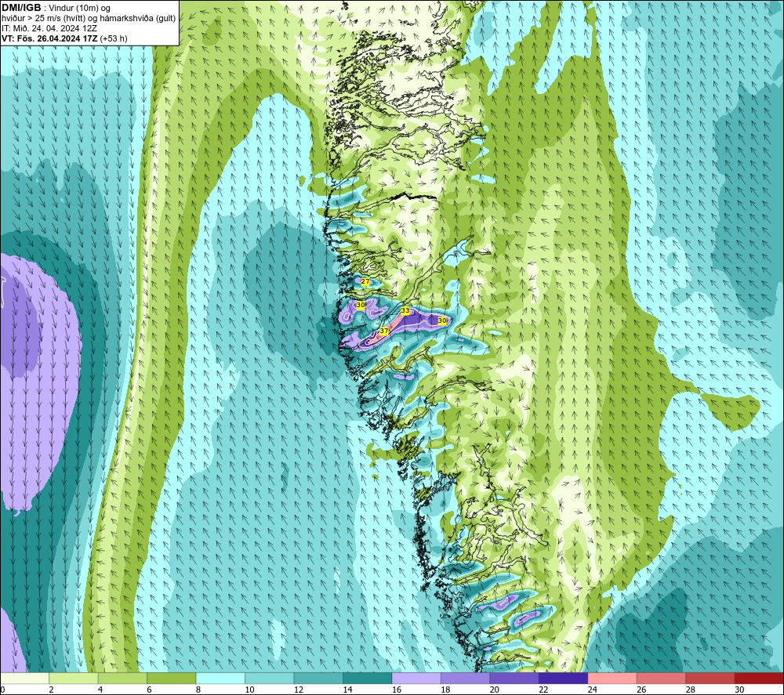Pick the pale yellow 0–2 m/s legend swatch
Viewport: 784px width, 695px height.
click(24, 679)
